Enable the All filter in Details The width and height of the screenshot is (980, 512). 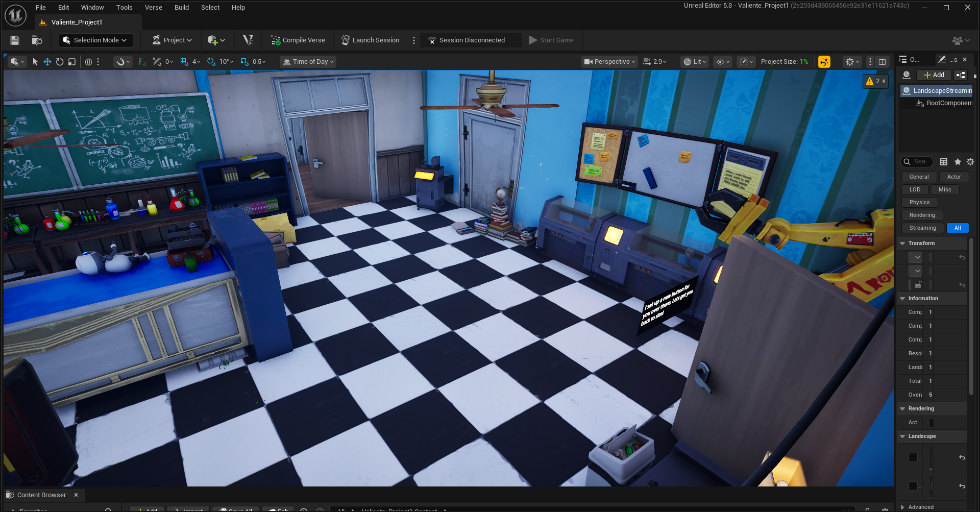pos(958,228)
